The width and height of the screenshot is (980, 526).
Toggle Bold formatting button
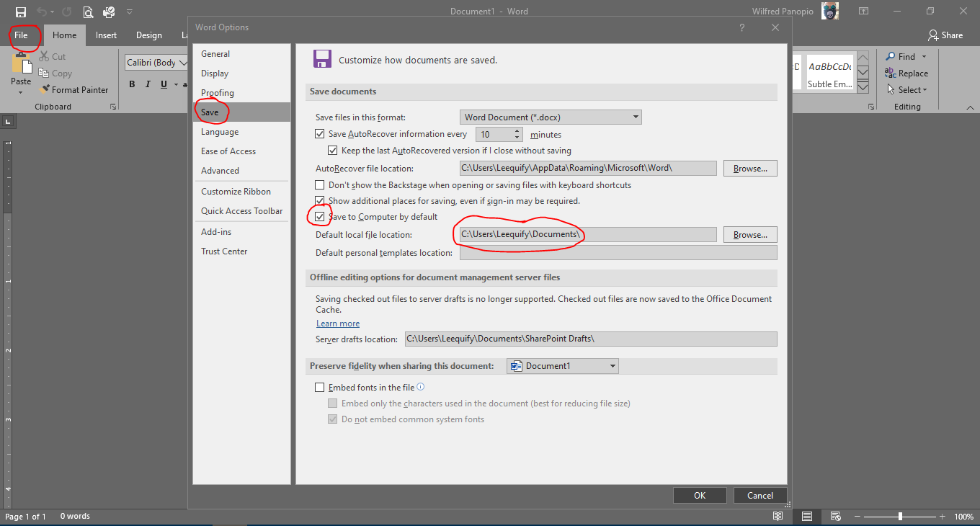(132, 84)
